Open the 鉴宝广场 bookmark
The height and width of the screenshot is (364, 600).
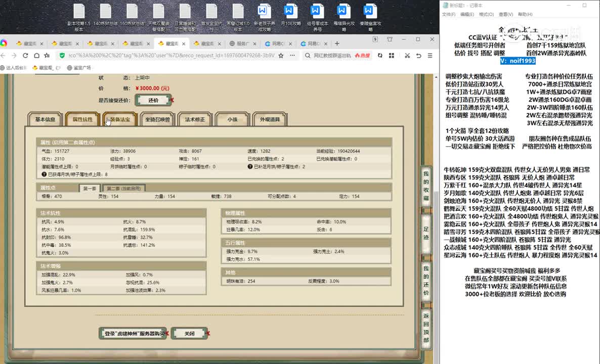[79, 68]
